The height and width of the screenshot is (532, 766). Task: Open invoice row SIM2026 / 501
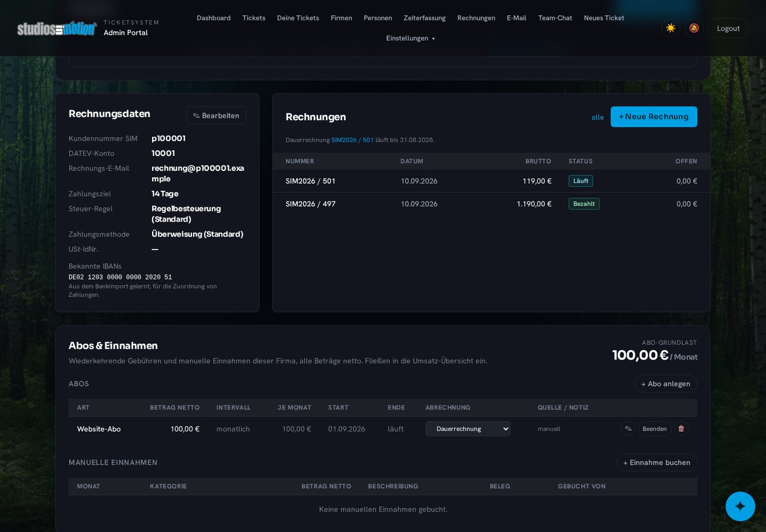point(491,181)
